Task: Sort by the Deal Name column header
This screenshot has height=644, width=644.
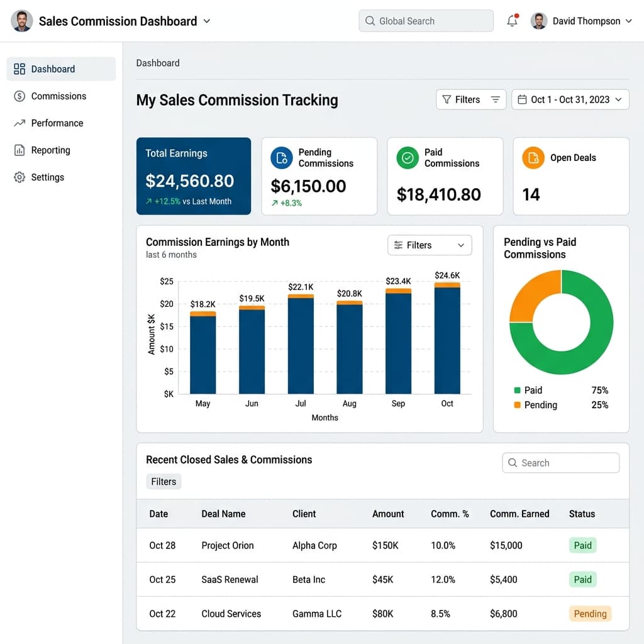Action: (x=223, y=514)
